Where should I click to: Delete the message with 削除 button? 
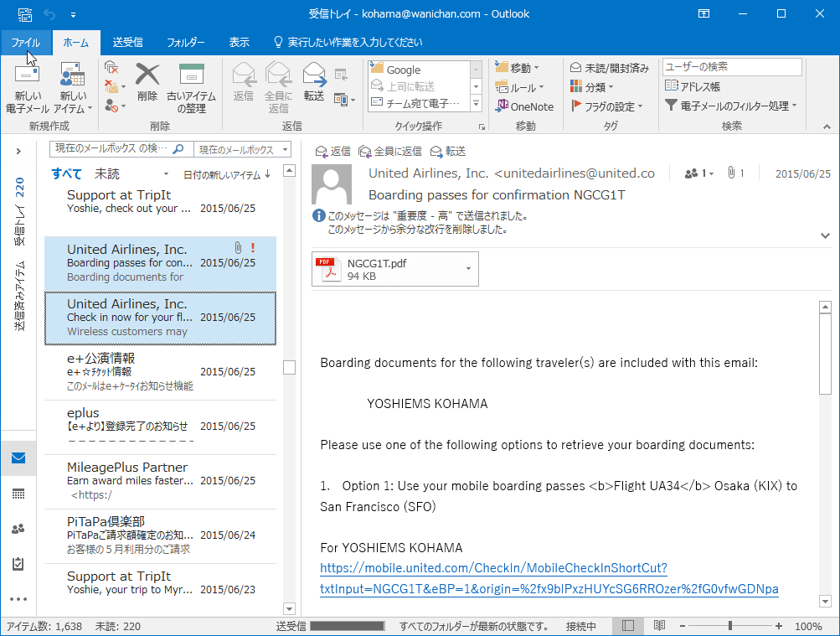point(147,81)
